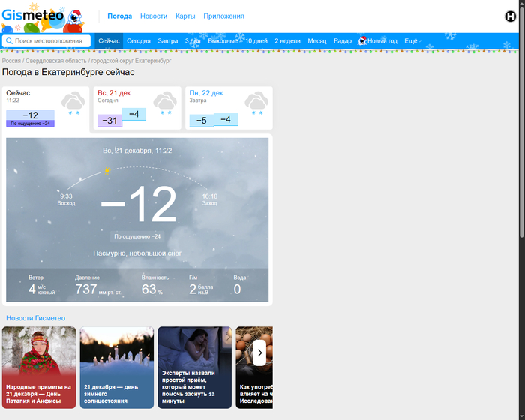Click cloud icon in Вс, 21 дек card
525x420 pixels.
(165, 102)
